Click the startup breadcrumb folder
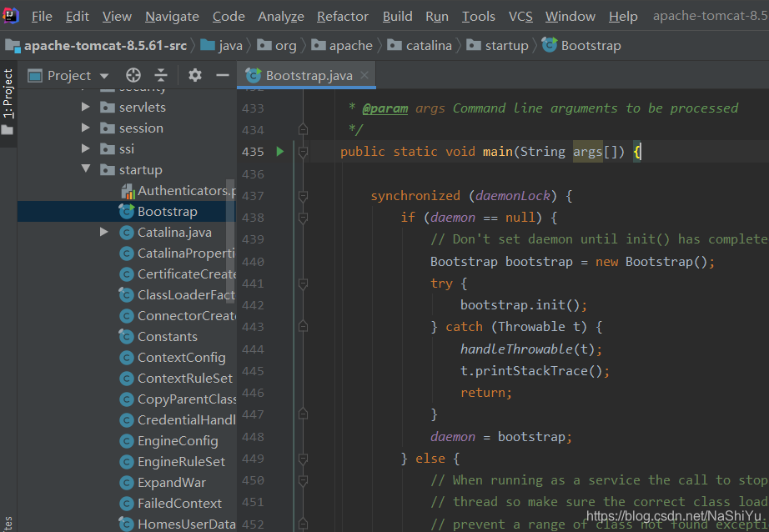 point(497,46)
